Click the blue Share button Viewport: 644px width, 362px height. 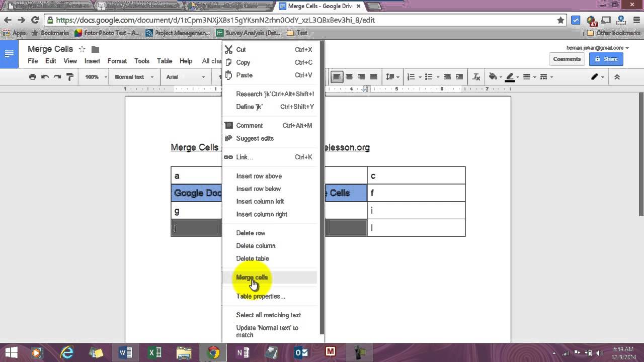[606, 59]
